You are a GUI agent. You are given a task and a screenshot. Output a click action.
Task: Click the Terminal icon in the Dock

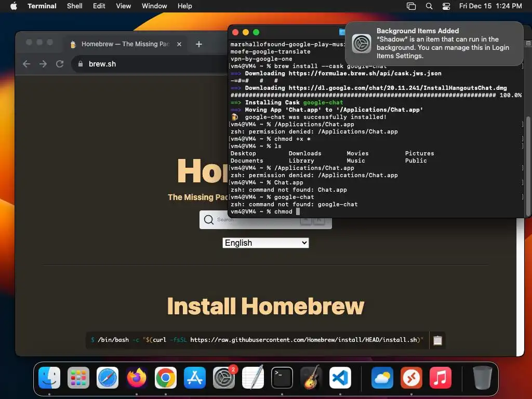[282, 378]
